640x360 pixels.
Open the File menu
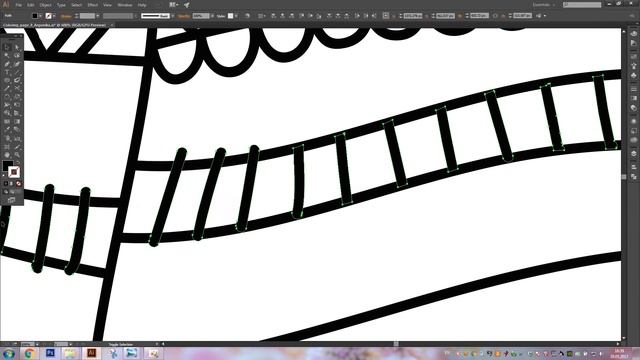coord(19,5)
